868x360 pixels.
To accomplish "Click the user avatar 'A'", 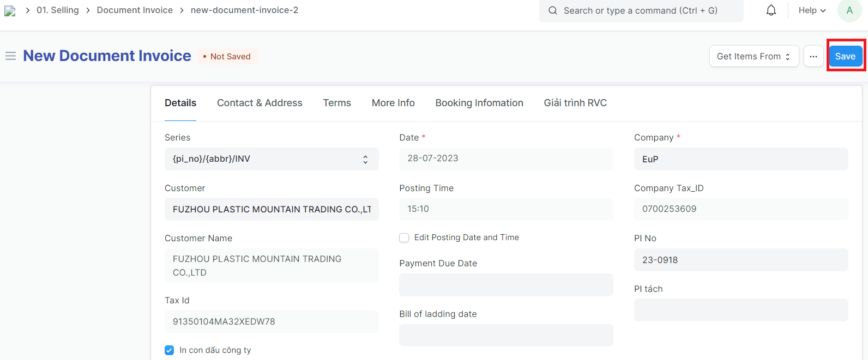I will (x=849, y=10).
